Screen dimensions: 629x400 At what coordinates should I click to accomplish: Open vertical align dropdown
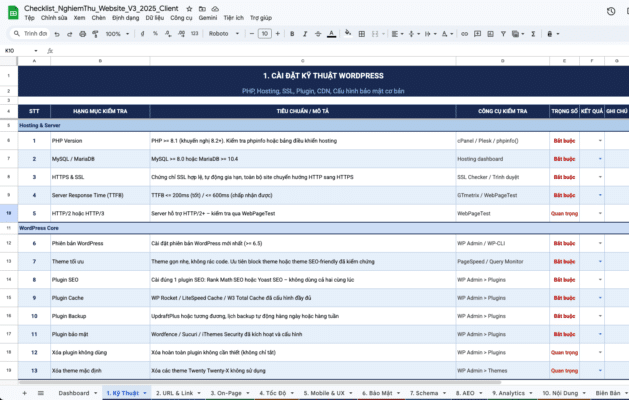(x=414, y=34)
